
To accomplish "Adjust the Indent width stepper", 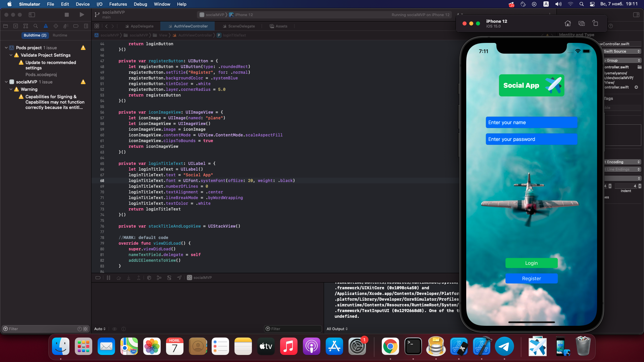I will (640, 186).
